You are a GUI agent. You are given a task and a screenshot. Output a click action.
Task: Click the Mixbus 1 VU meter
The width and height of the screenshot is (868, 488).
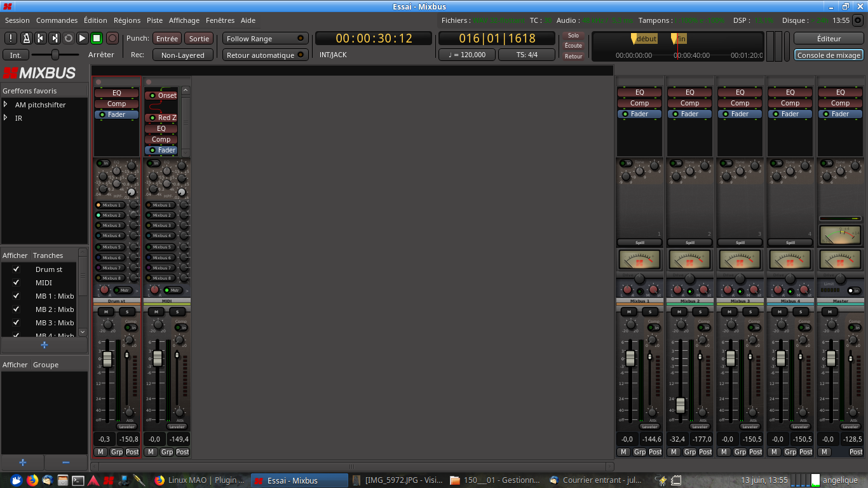click(640, 259)
